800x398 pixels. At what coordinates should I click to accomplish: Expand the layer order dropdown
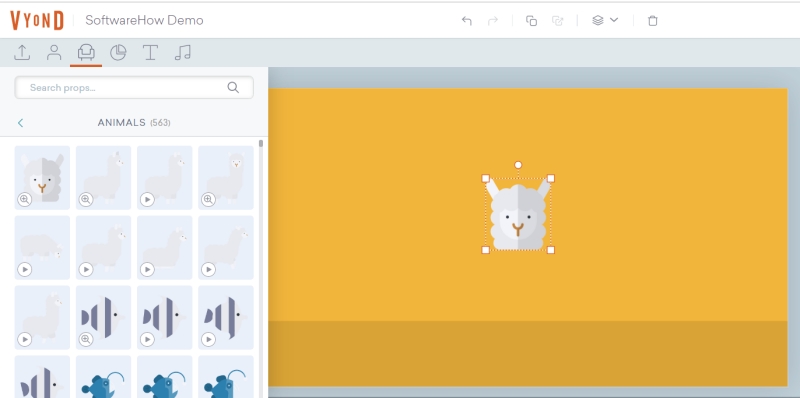(x=605, y=20)
